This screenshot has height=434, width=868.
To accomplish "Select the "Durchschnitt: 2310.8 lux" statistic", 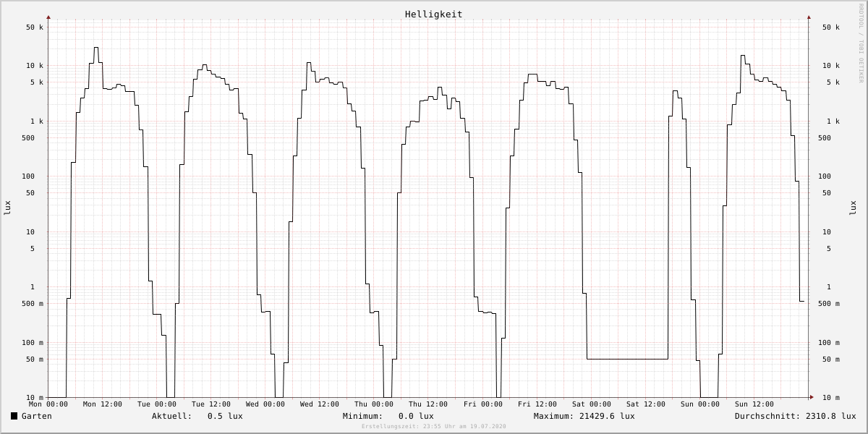I will click(796, 416).
